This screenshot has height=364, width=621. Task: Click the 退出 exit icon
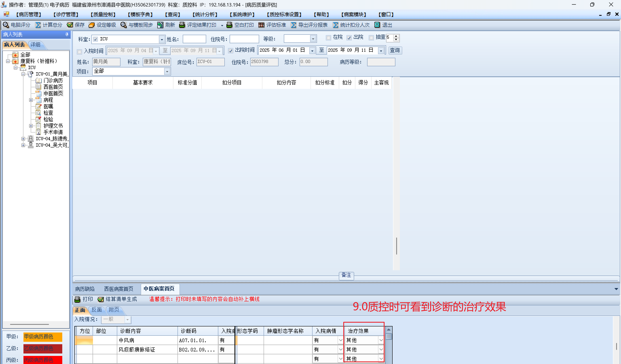tap(377, 25)
